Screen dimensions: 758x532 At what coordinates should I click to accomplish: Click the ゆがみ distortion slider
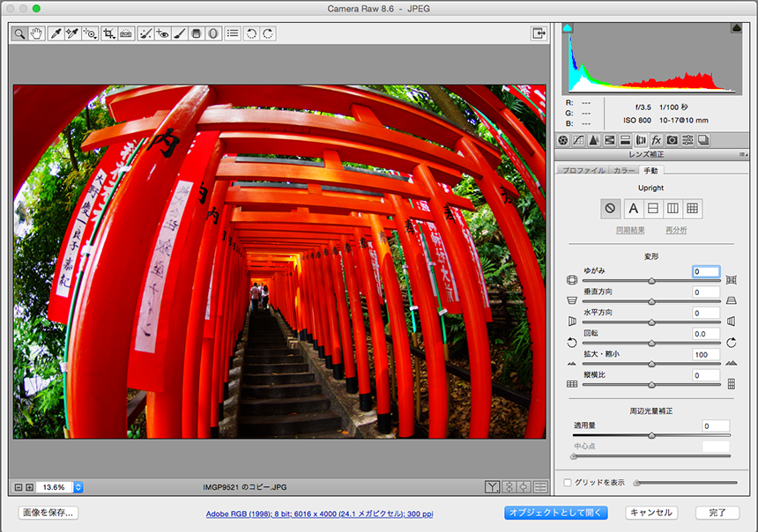[651, 280]
